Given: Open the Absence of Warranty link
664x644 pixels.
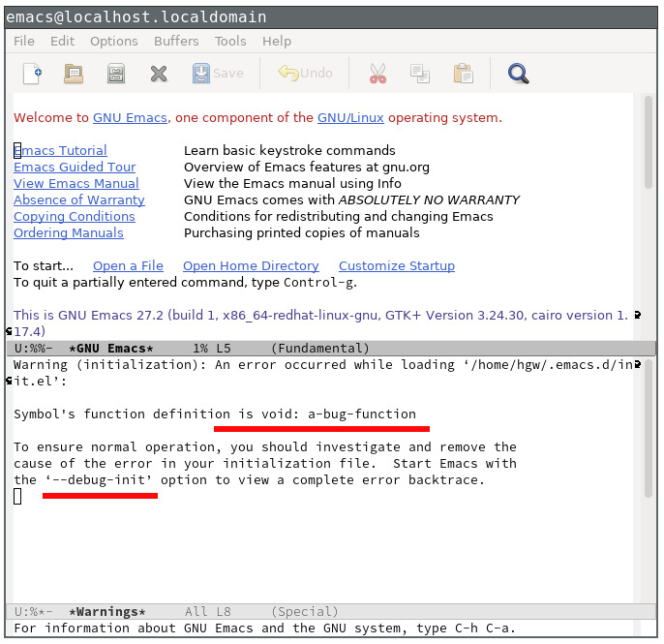Looking at the screenshot, I should 79,199.
